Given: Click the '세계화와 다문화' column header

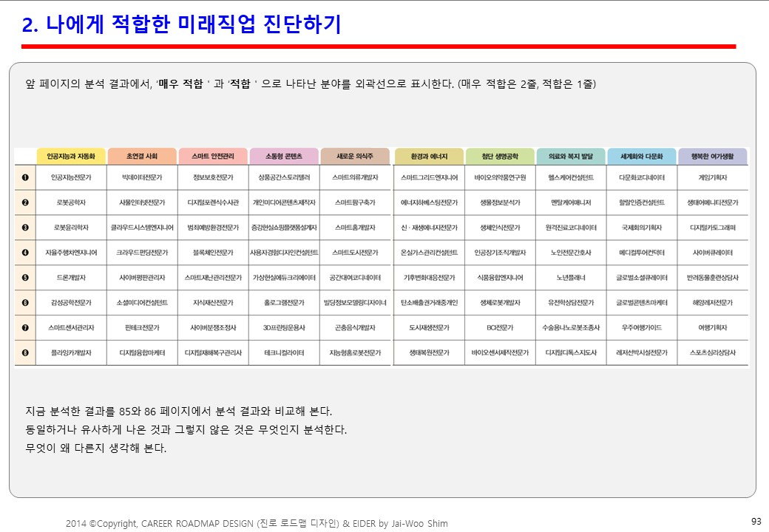Looking at the screenshot, I should [x=642, y=156].
